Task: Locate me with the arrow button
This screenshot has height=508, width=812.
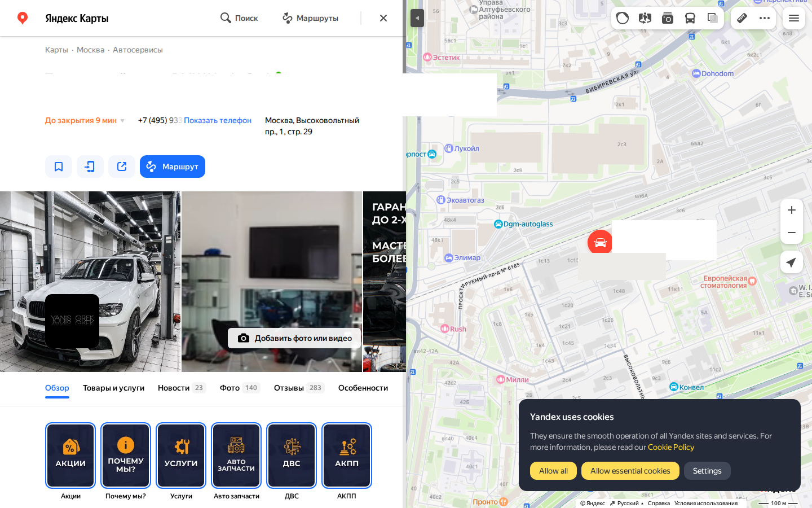Action: tap(792, 262)
